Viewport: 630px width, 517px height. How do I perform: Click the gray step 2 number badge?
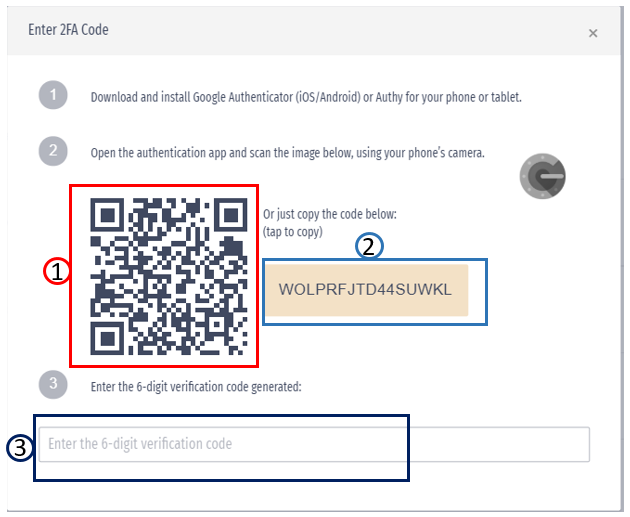(x=53, y=152)
